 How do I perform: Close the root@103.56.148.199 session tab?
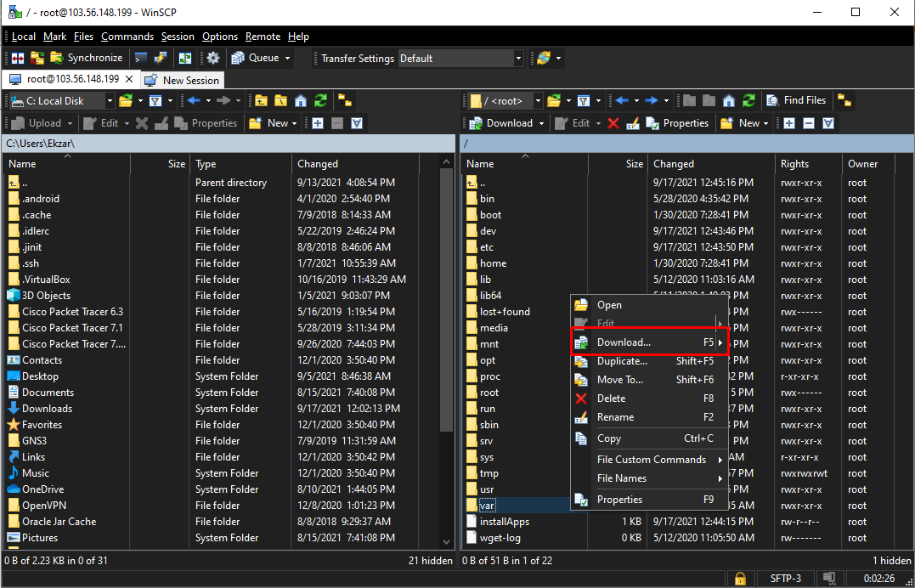(x=129, y=79)
